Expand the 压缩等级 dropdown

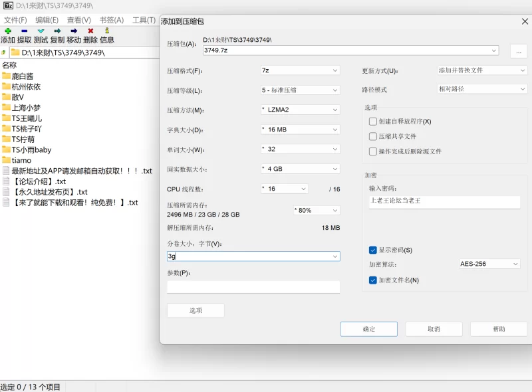point(300,90)
